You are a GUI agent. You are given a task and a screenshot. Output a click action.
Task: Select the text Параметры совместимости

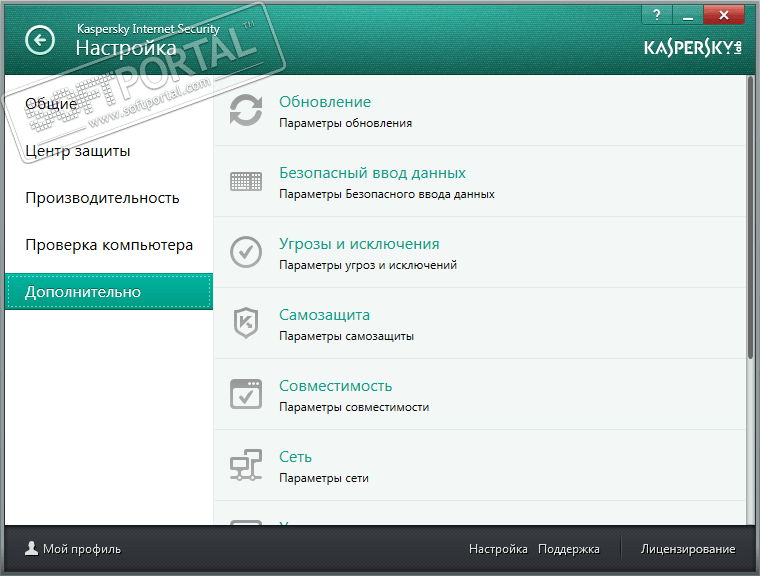354,407
